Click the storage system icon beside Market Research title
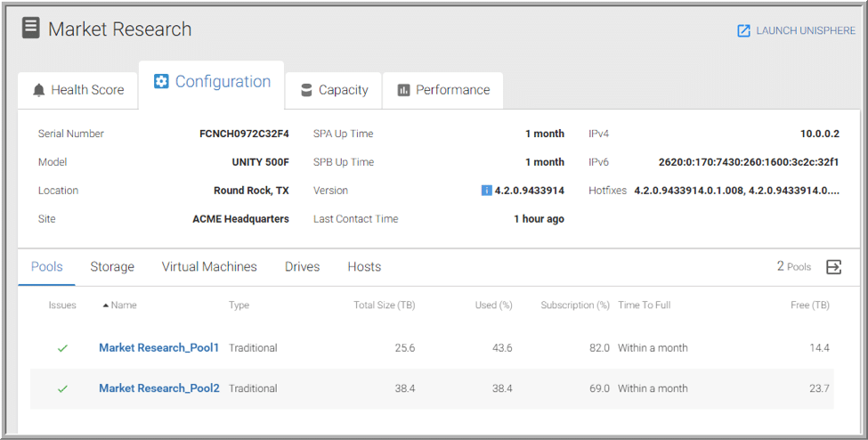The width and height of the screenshot is (868, 440). (x=31, y=28)
